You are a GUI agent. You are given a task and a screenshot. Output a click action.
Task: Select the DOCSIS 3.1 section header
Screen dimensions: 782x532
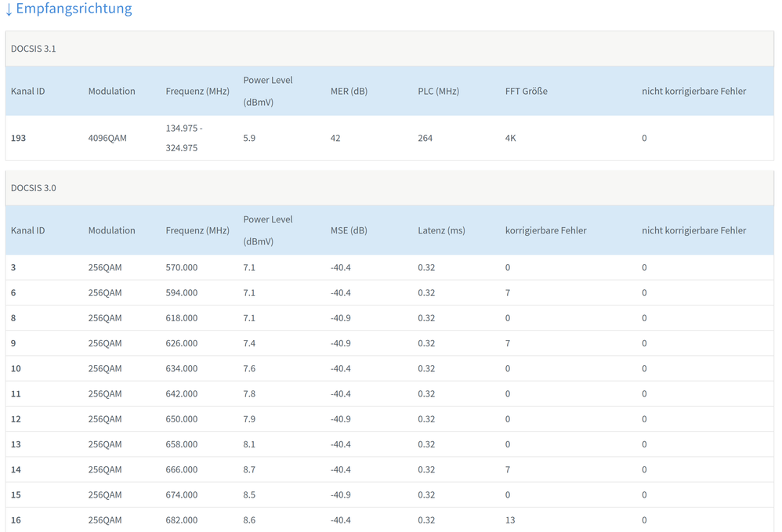click(34, 49)
